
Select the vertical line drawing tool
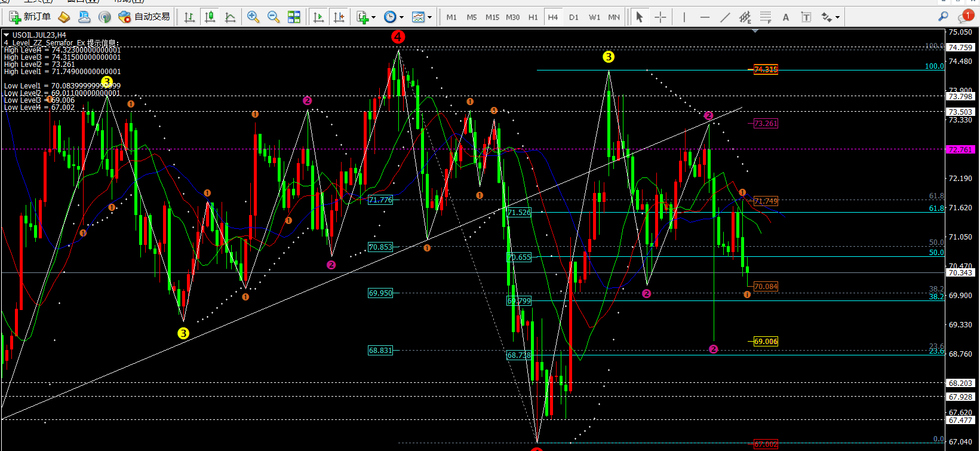tap(684, 17)
